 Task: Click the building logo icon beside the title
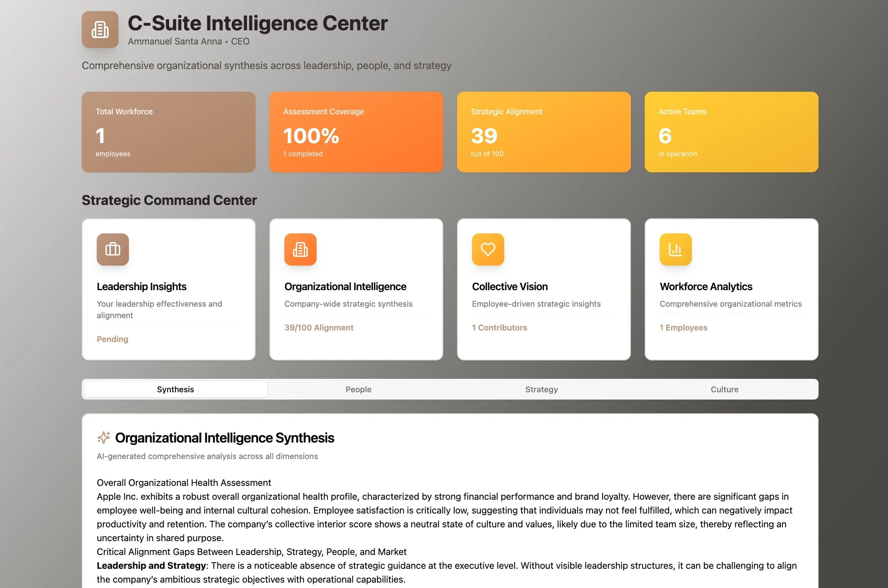pos(100,30)
